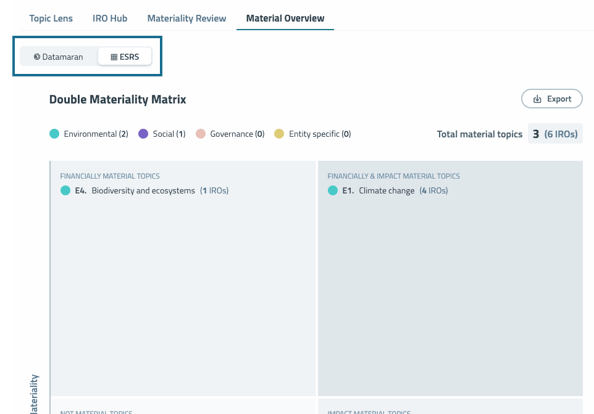Export the Double Materiality Matrix
Screen dimensions: 594x414
click(x=552, y=99)
